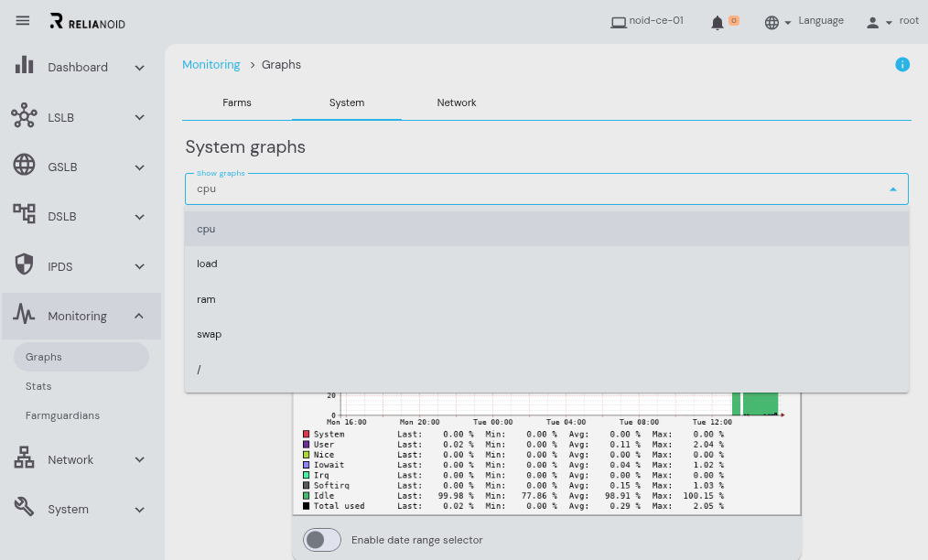Screen dimensions: 928x560
Task: Click the System graphs heading
Action: pyautogui.click(x=245, y=146)
